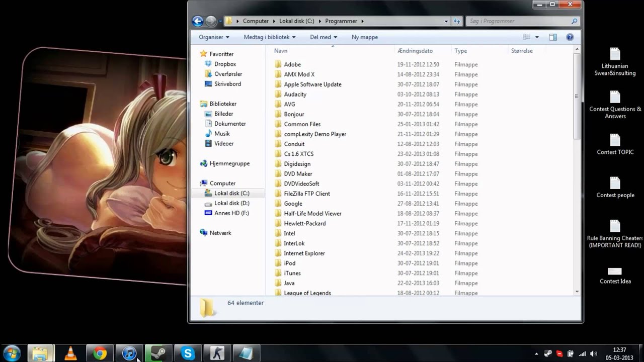The height and width of the screenshot is (362, 644).
Task: Open the recent pages dropdown arrow
Action: coord(220,22)
